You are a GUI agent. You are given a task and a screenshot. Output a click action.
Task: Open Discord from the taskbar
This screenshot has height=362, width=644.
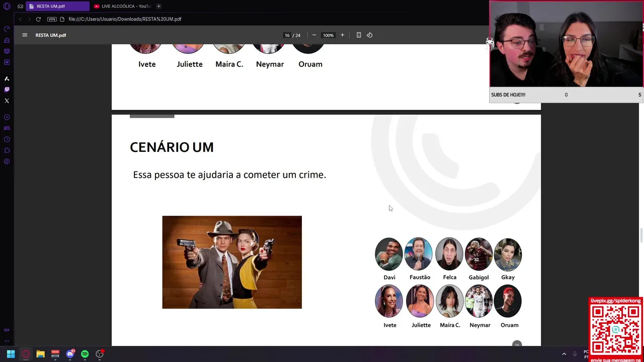pyautogui.click(x=70, y=354)
